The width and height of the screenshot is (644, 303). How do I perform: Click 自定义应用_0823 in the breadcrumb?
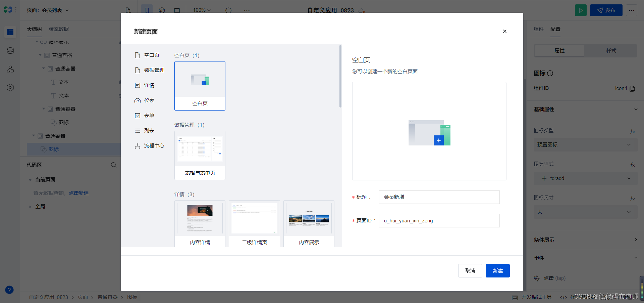(x=48, y=297)
